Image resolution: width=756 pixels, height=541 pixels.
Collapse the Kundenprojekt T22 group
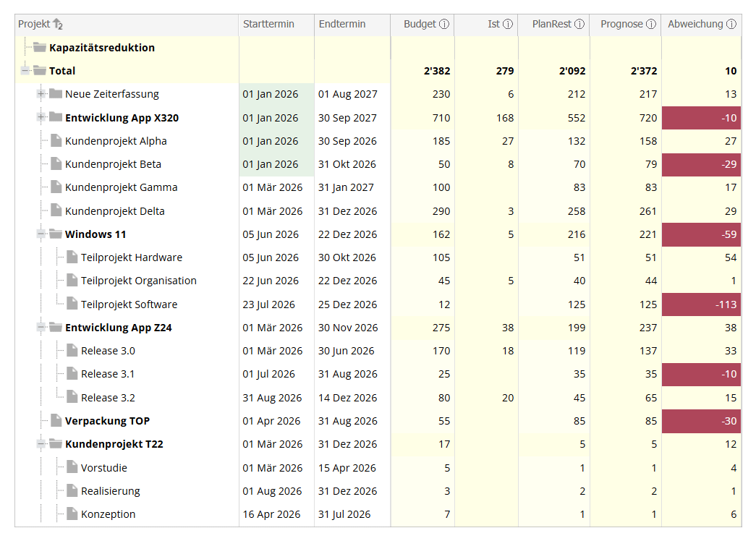(x=41, y=444)
